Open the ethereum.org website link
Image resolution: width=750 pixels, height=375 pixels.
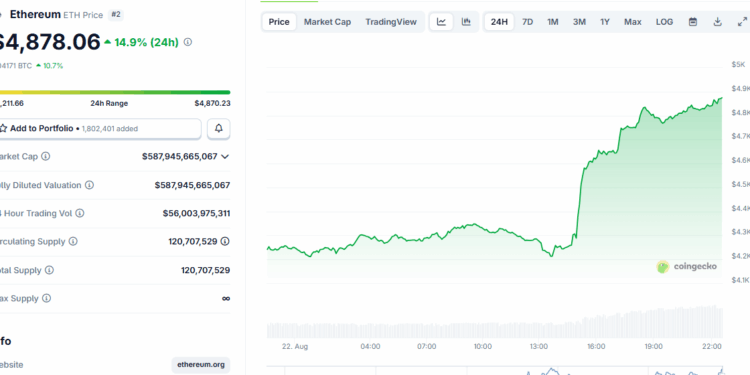[201, 365]
